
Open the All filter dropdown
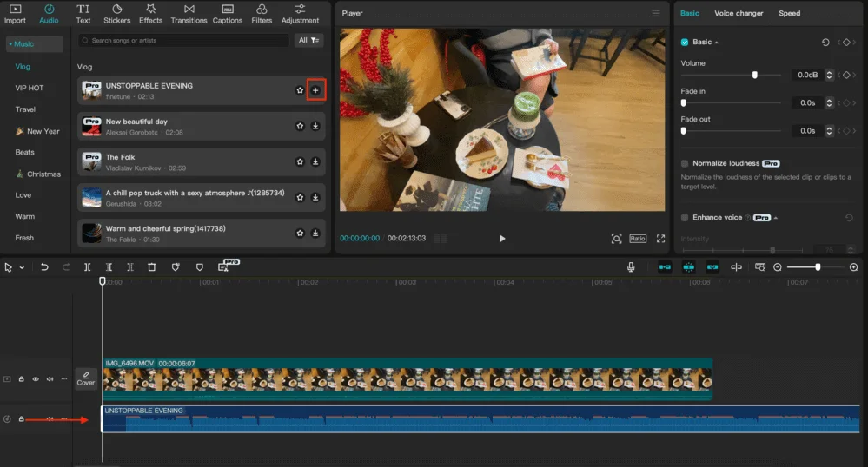coord(309,40)
